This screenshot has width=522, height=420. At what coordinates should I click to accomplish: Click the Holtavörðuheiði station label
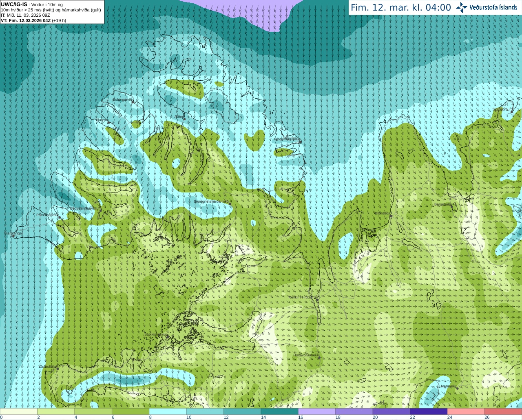coord(306,355)
